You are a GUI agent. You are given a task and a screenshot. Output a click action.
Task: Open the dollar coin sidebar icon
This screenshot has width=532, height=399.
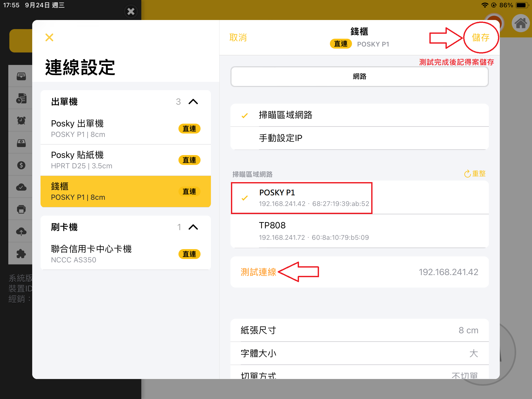(21, 165)
